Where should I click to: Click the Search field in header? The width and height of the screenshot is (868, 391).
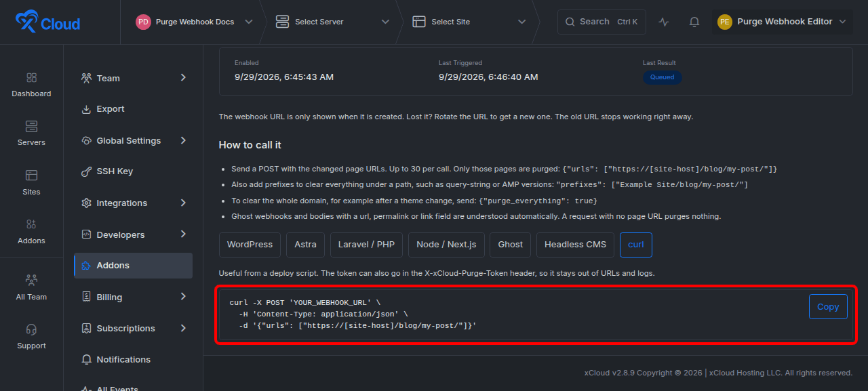click(x=601, y=22)
